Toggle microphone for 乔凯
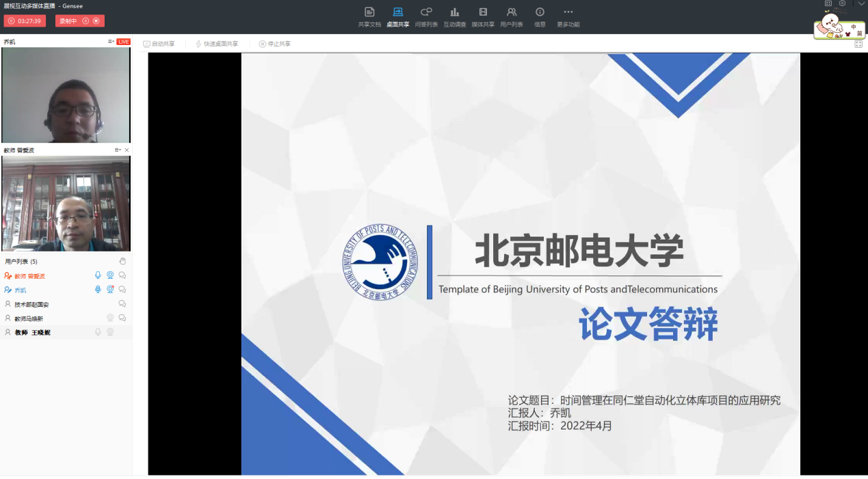868x479 pixels. tap(98, 290)
